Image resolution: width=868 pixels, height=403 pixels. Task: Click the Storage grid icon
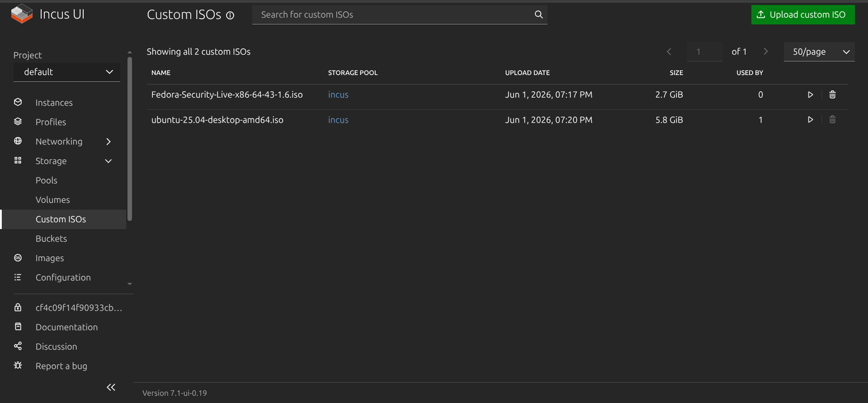pyautogui.click(x=18, y=161)
